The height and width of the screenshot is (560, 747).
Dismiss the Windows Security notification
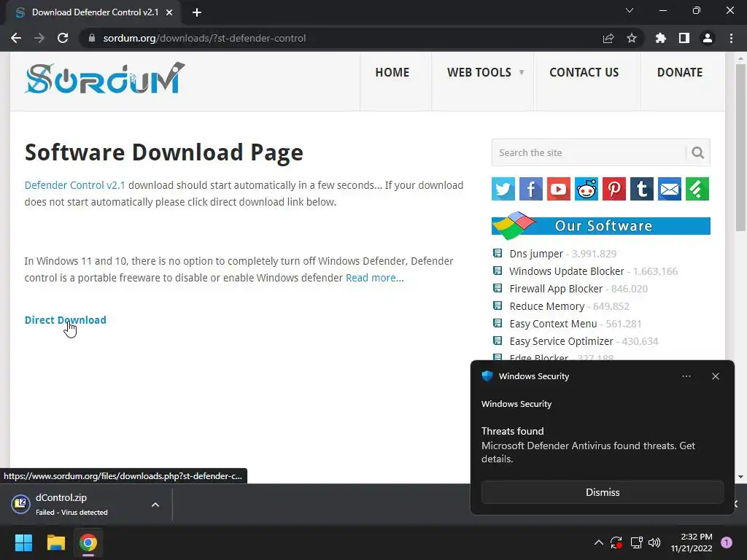coord(602,492)
